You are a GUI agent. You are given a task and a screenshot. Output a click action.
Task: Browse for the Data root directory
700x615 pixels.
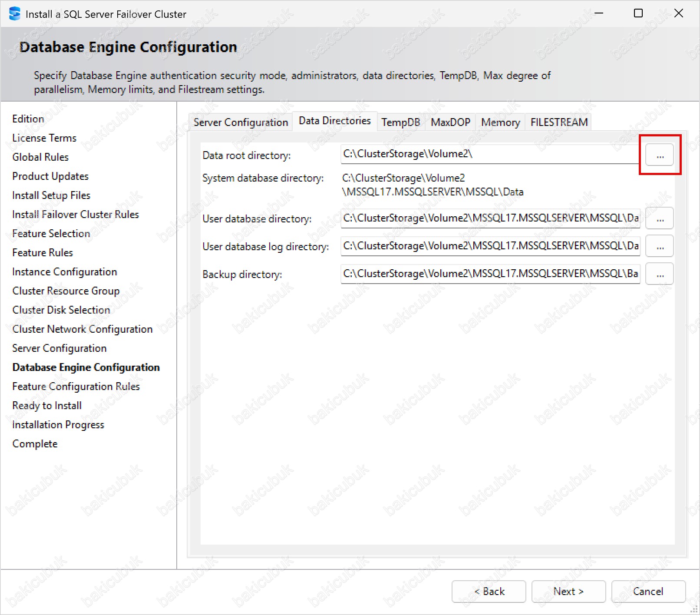pos(659,155)
